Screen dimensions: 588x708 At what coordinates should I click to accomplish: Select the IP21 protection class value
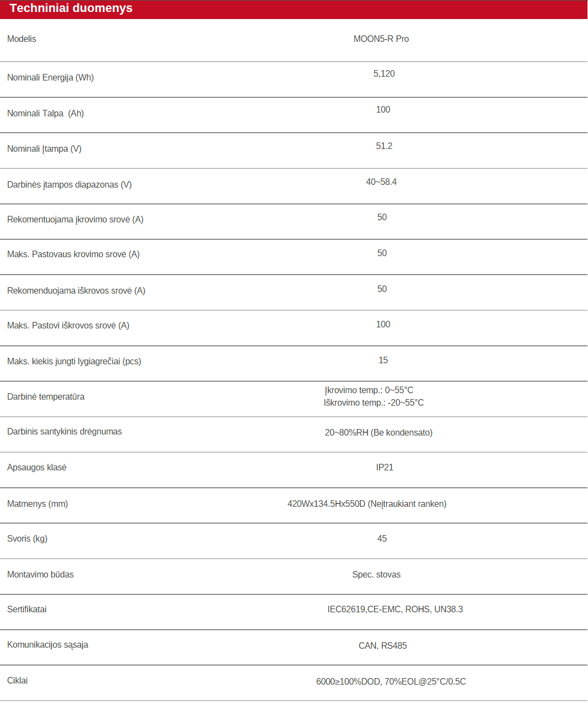(x=385, y=468)
